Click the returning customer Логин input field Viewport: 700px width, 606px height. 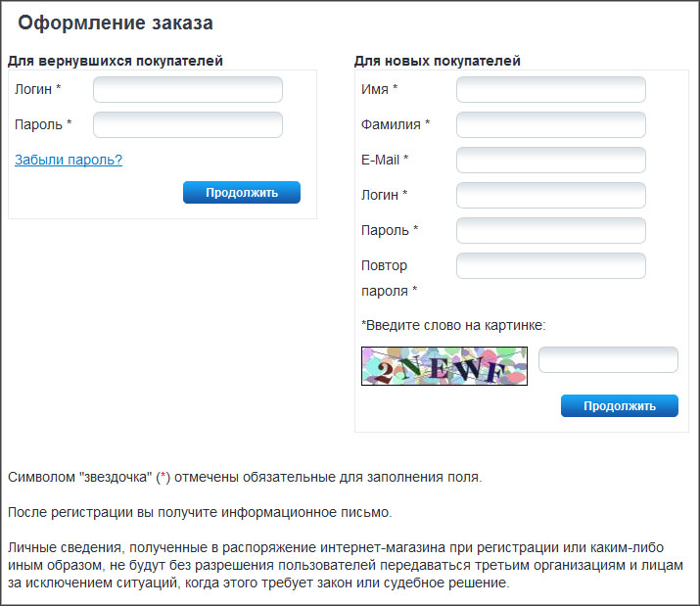188,89
